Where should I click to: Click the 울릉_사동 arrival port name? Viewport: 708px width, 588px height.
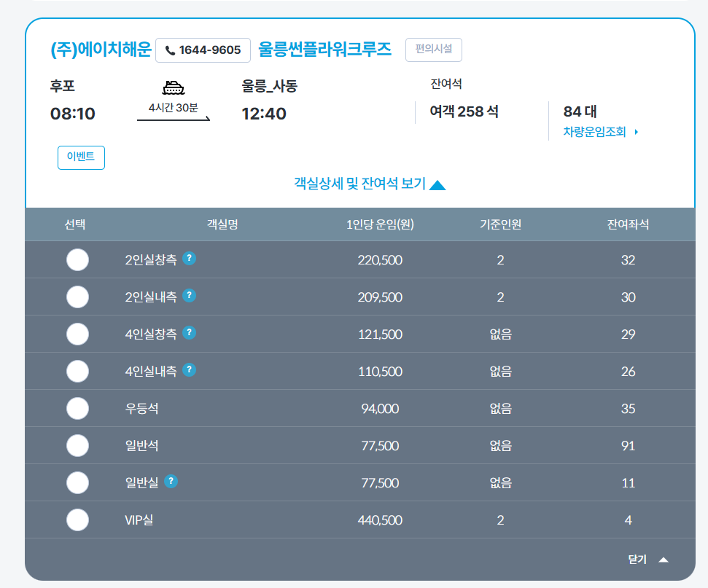click(270, 86)
